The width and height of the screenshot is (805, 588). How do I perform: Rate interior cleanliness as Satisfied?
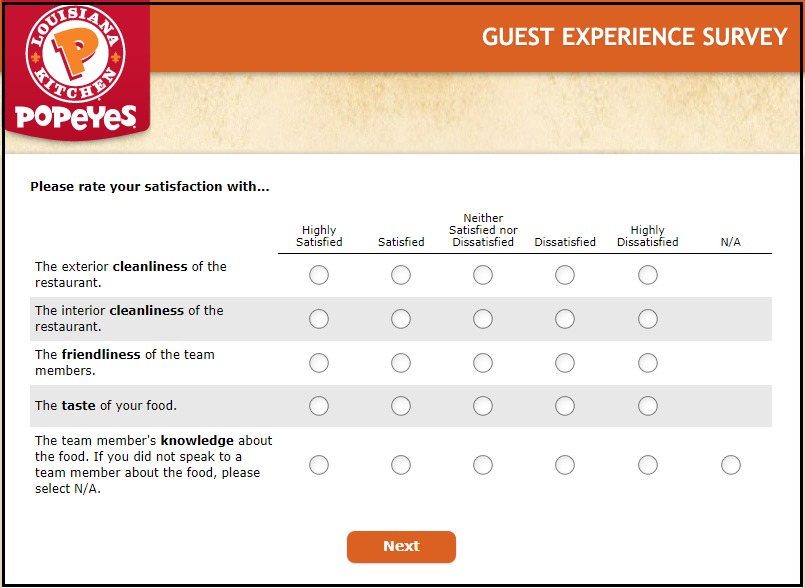(400, 319)
